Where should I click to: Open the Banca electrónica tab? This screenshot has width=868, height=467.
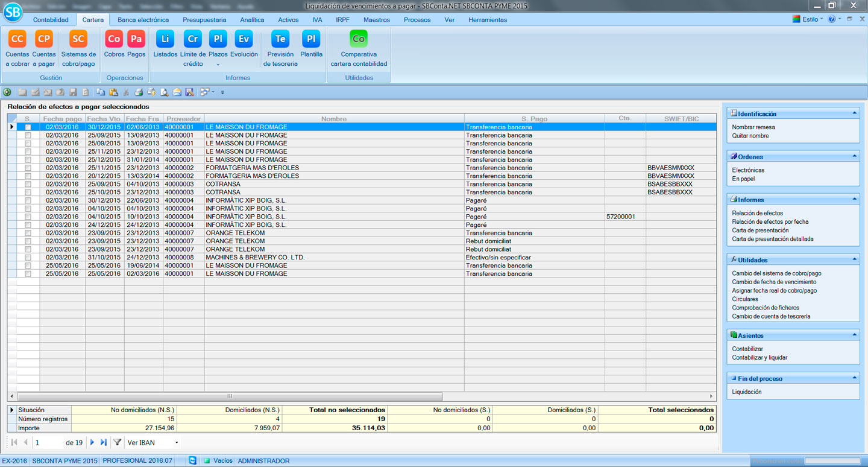[143, 20]
